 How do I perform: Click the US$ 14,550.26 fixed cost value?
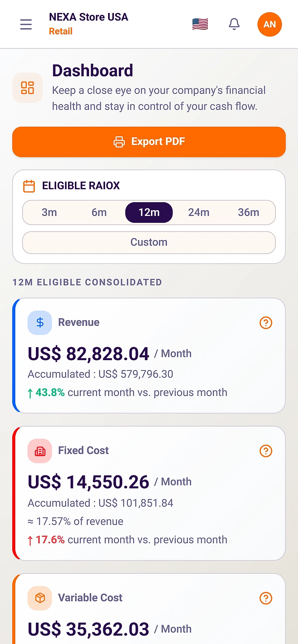click(x=88, y=482)
